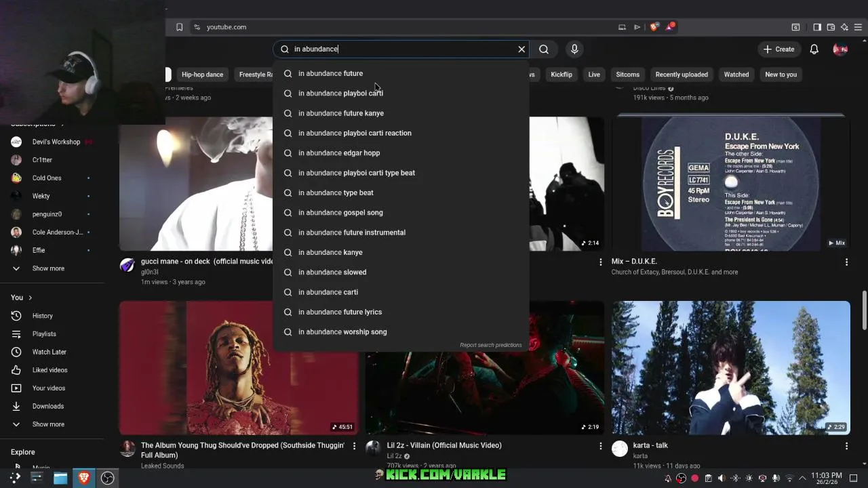Focus the search field containing 'in abundance'
868x488 pixels.
[400, 49]
